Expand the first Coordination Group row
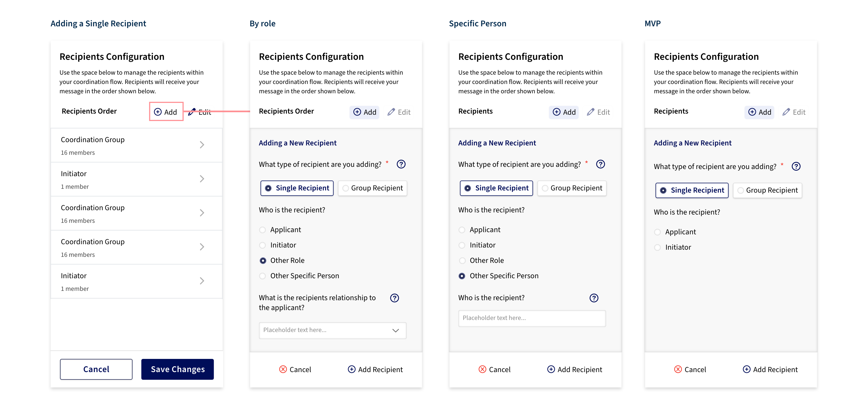Viewport: 868px width, 405px height. [137, 145]
